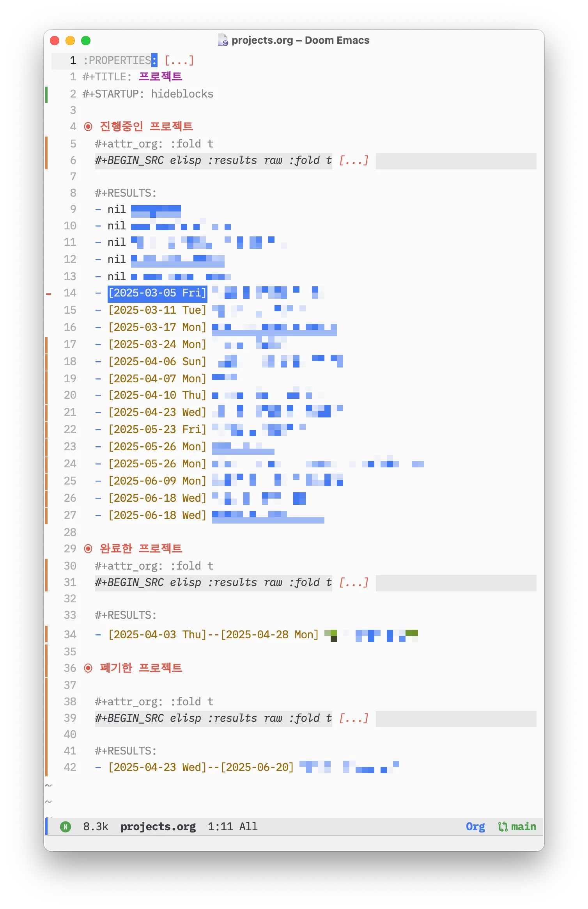Click #+attr_org: :fold t on line 30

coord(154,566)
